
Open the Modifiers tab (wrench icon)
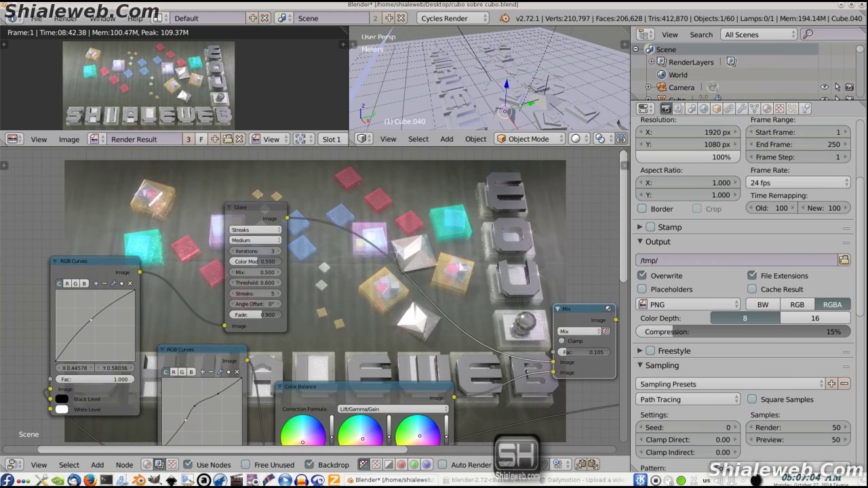click(x=741, y=108)
